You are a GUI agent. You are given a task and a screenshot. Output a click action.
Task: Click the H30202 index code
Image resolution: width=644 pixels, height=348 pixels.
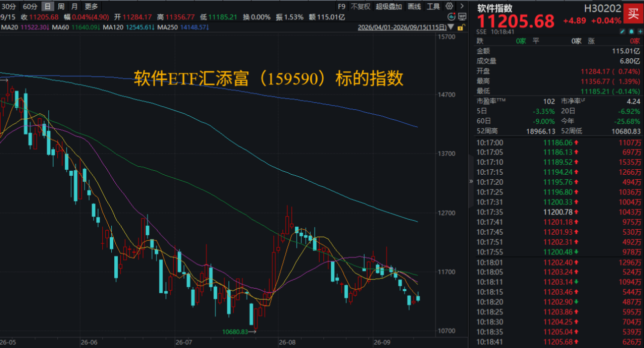603,8
